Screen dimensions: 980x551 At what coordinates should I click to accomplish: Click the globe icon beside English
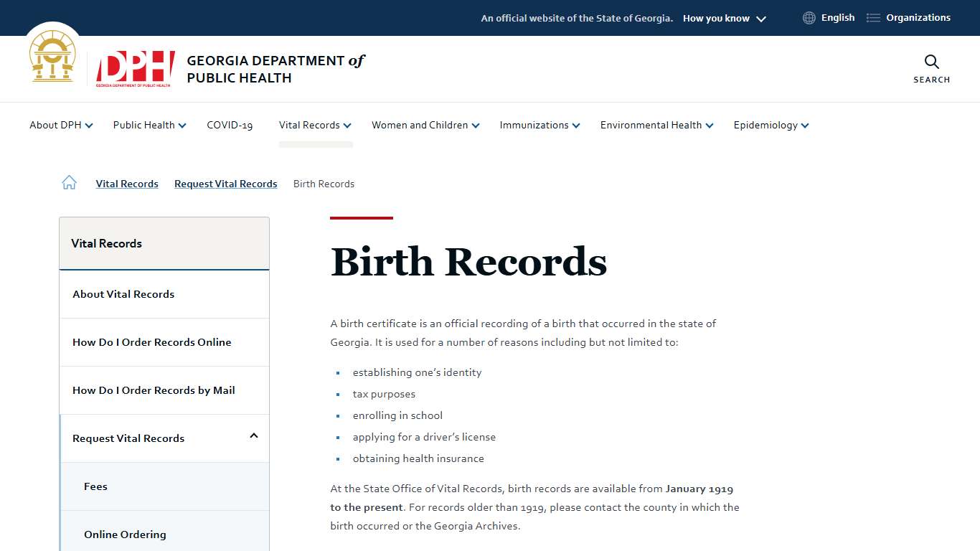pos(809,17)
